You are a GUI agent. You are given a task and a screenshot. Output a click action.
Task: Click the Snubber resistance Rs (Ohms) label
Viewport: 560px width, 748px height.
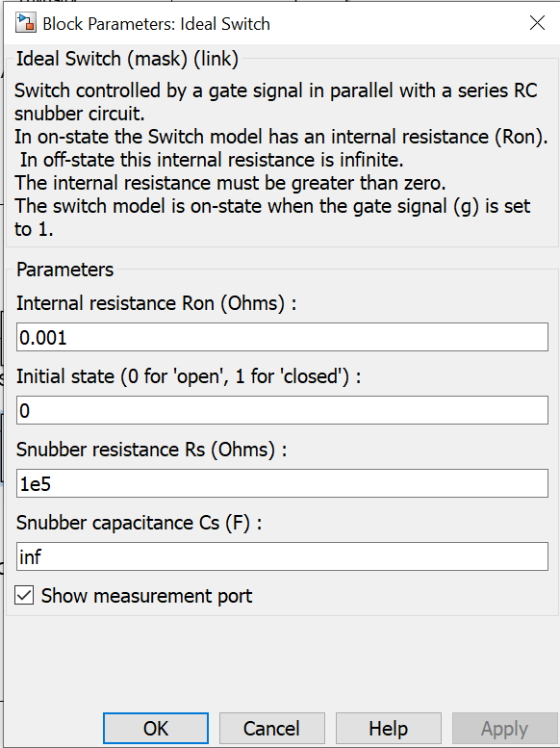pos(152,450)
